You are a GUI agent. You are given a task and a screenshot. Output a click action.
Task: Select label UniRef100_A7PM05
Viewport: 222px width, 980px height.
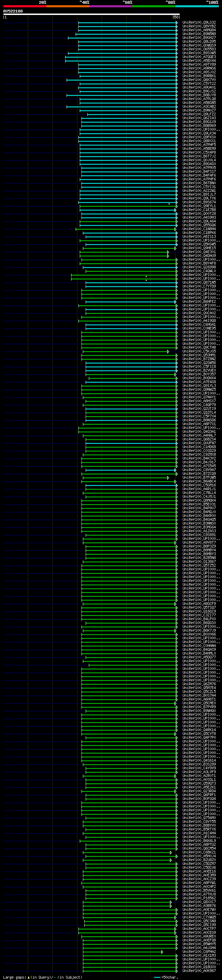coord(199,168)
